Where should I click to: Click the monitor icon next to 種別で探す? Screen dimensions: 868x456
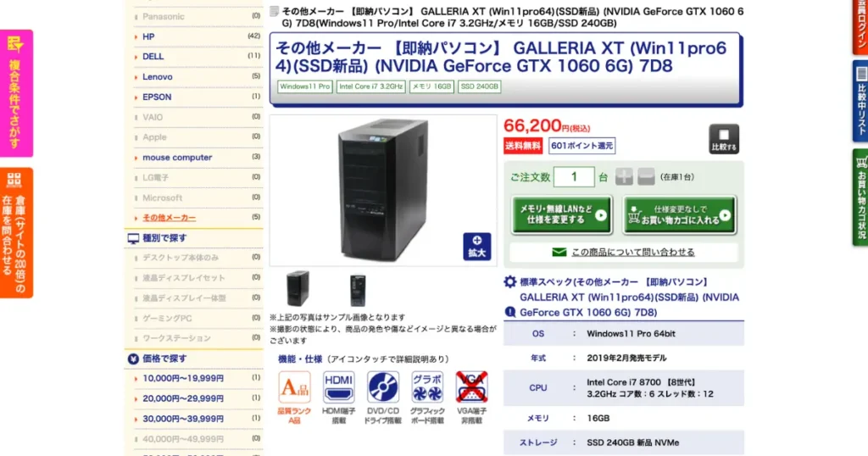coord(133,238)
